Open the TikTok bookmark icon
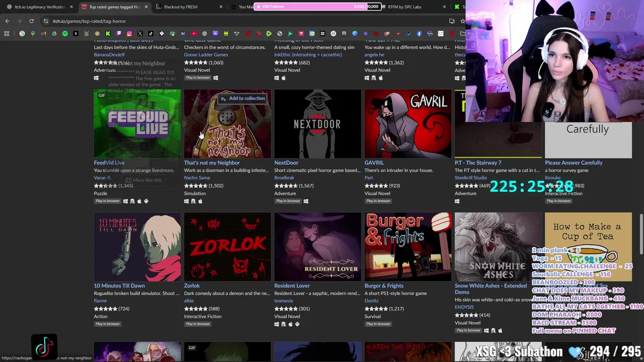644x362 pixels. [151, 34]
